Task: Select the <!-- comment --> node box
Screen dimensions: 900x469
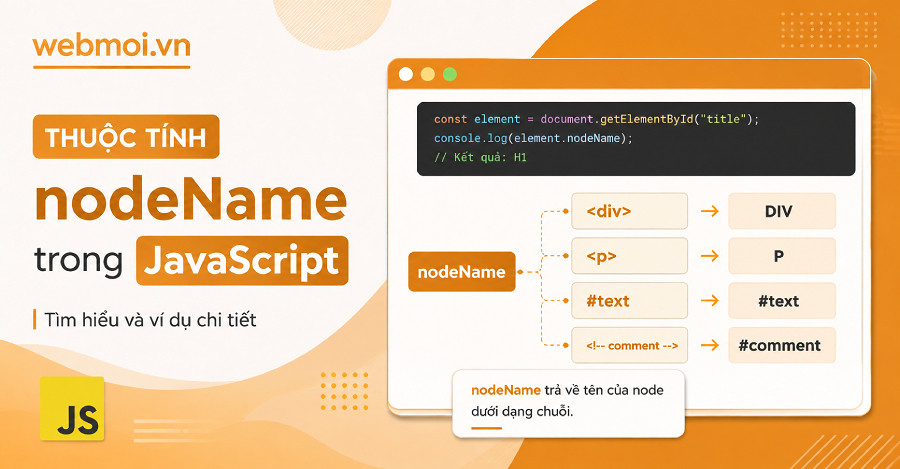Action: [x=630, y=346]
